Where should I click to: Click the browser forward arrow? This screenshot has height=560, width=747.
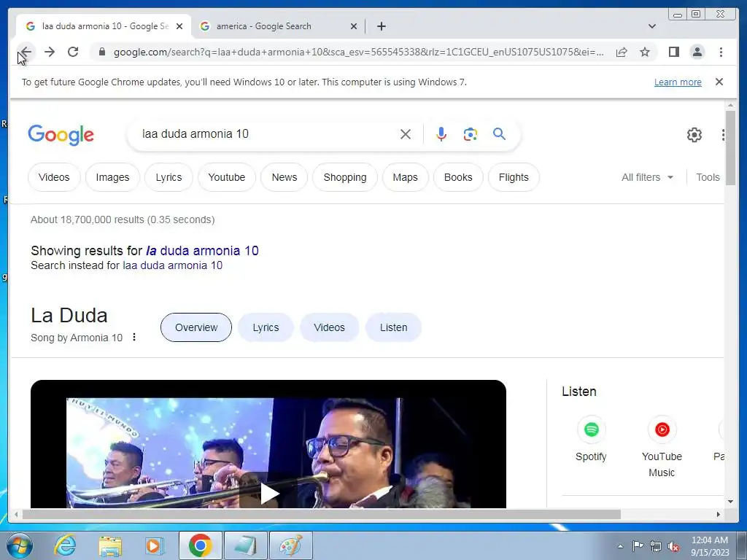click(x=50, y=52)
